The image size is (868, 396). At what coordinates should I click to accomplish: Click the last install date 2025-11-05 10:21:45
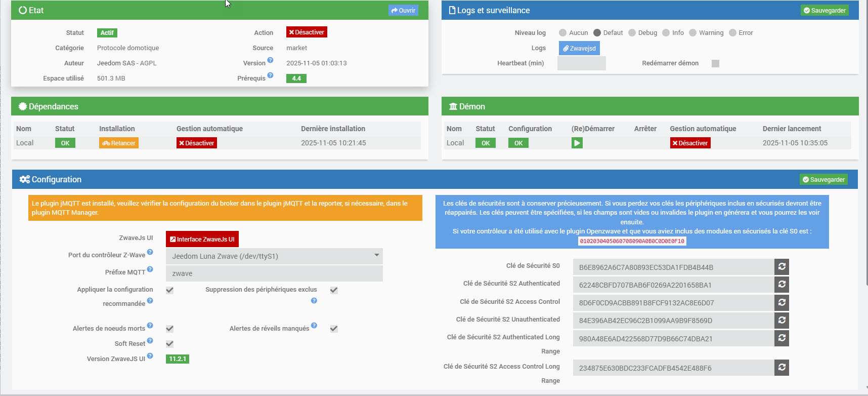333,143
